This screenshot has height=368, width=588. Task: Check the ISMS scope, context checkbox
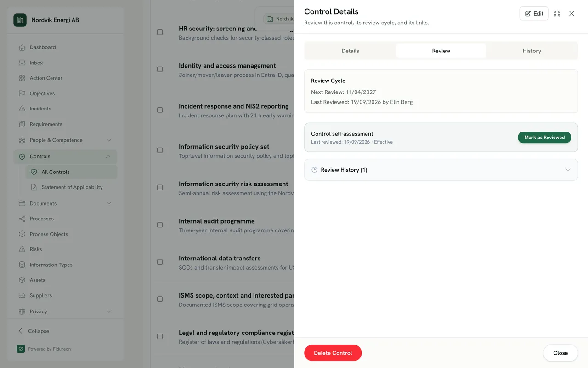point(160,299)
